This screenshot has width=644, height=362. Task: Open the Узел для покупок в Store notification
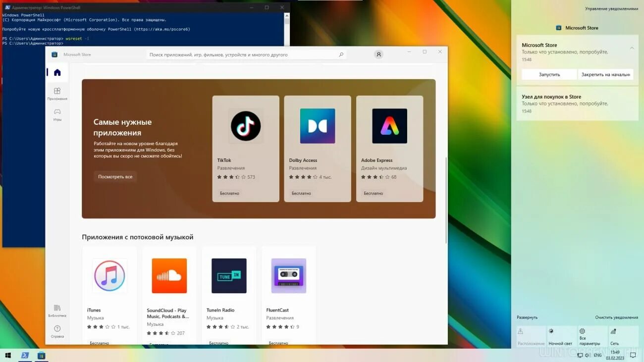[x=577, y=103]
